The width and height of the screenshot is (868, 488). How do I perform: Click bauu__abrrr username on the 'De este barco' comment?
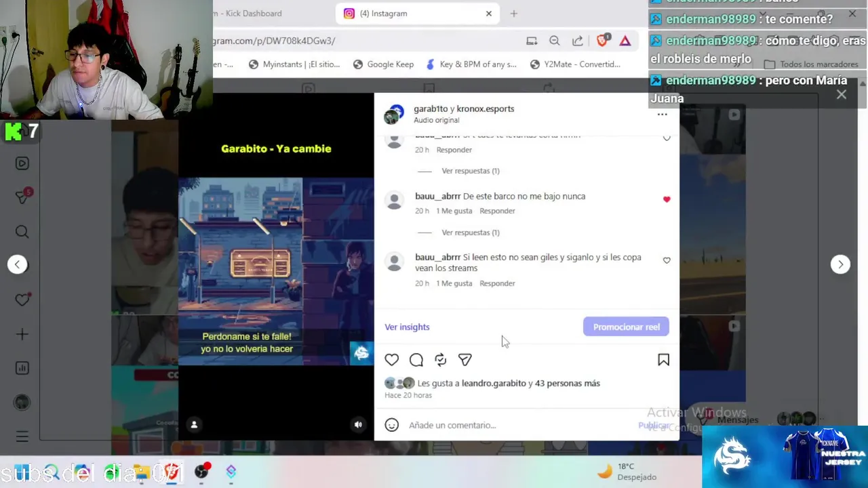click(x=437, y=196)
